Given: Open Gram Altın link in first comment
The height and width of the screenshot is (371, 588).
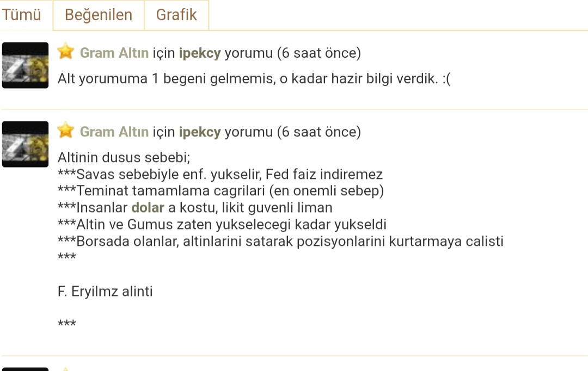Looking at the screenshot, I should pyautogui.click(x=114, y=53).
